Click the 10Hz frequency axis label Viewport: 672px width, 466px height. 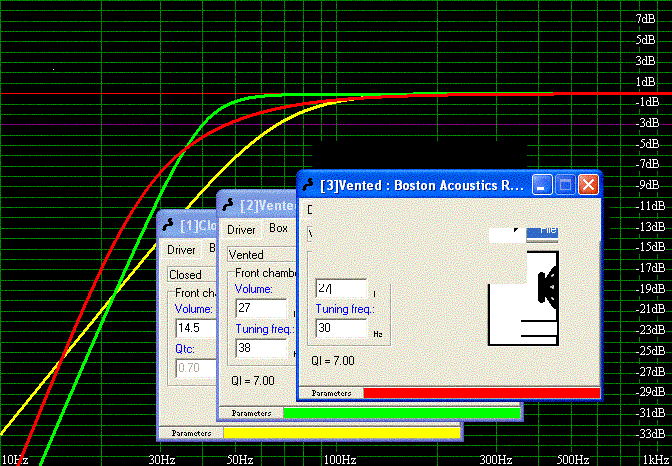click(15, 460)
